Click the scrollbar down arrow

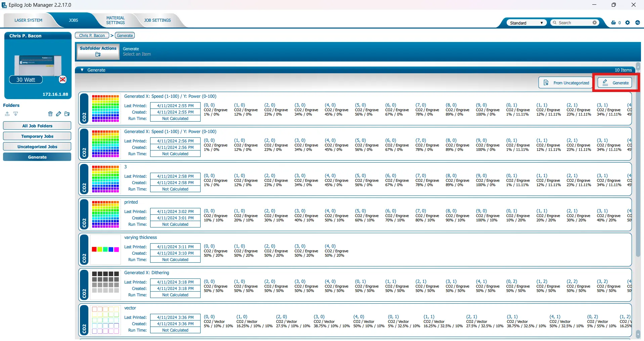click(638, 334)
